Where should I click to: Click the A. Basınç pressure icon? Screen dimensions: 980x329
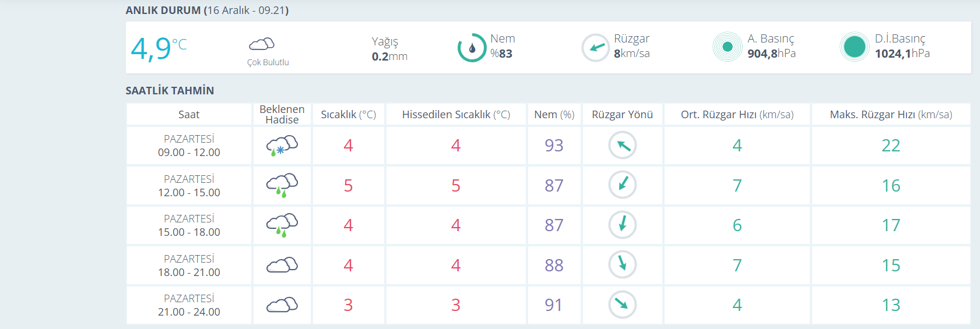tap(727, 47)
